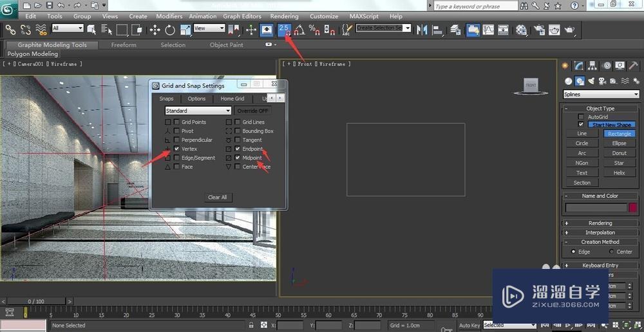
Task: Switch to the Options tab in Snap Settings
Action: tap(196, 98)
